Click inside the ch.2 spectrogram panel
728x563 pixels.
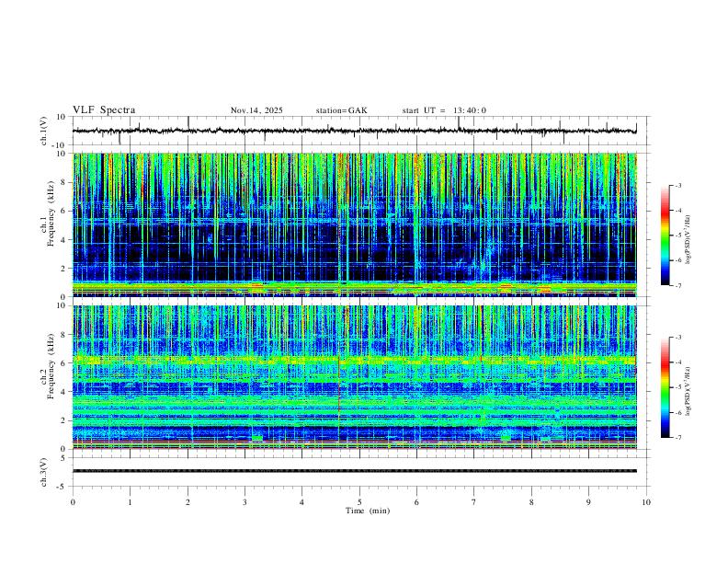tap(355, 377)
